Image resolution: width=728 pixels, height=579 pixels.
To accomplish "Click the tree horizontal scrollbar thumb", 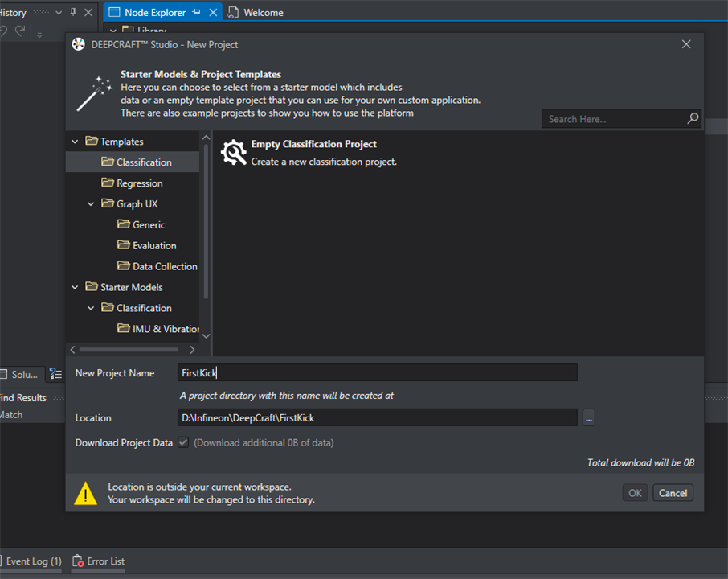I will (x=129, y=350).
